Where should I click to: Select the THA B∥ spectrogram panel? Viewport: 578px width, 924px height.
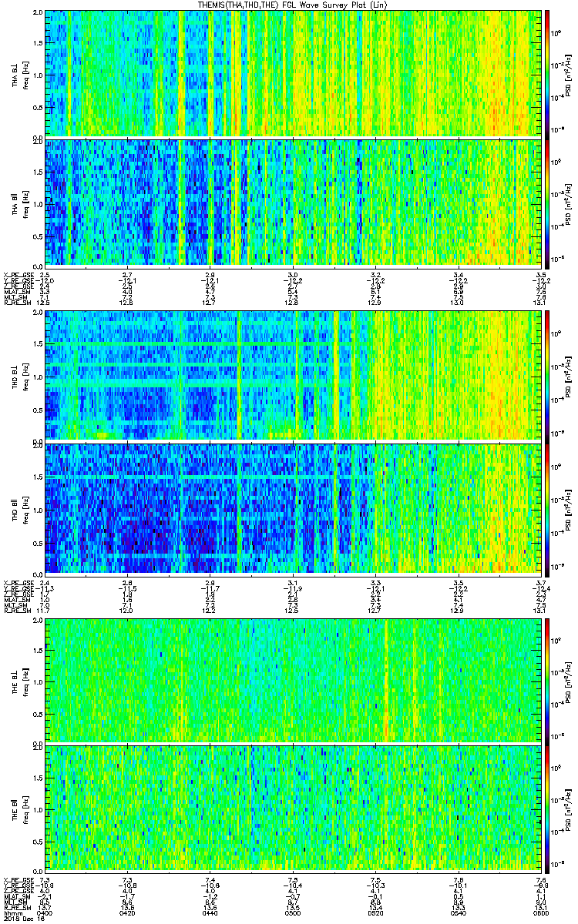point(291,203)
